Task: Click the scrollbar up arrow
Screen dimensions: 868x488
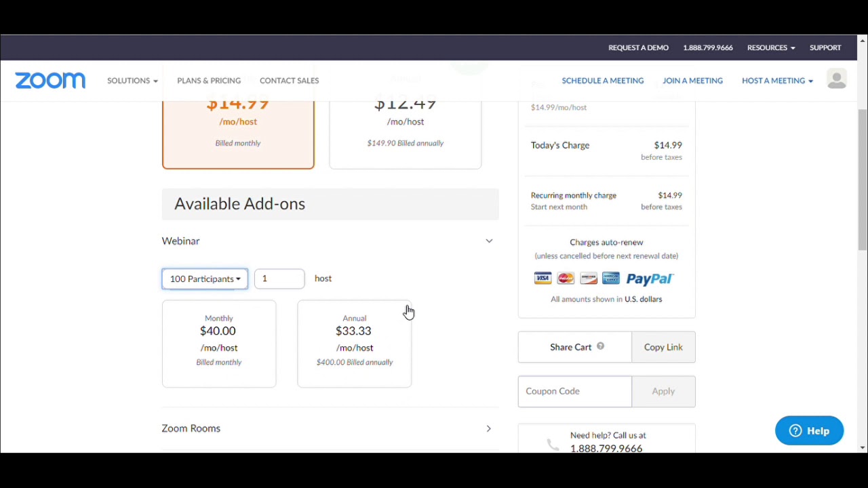Action: (863, 41)
